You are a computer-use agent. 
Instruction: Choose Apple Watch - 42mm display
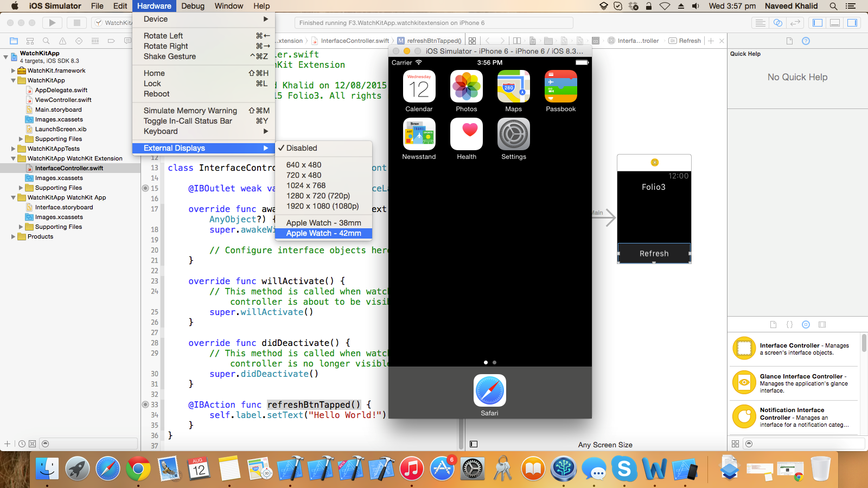coord(323,233)
